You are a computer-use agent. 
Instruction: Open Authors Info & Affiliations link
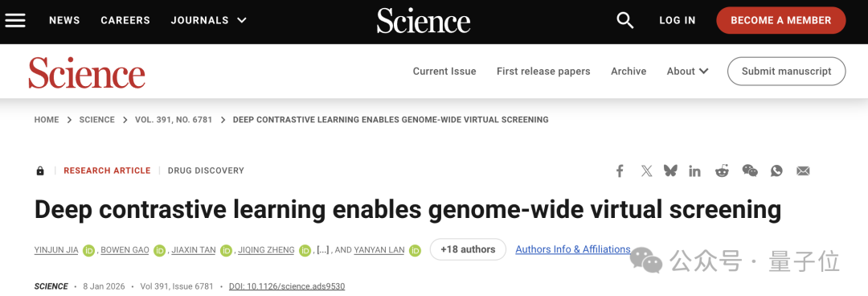pyautogui.click(x=573, y=249)
